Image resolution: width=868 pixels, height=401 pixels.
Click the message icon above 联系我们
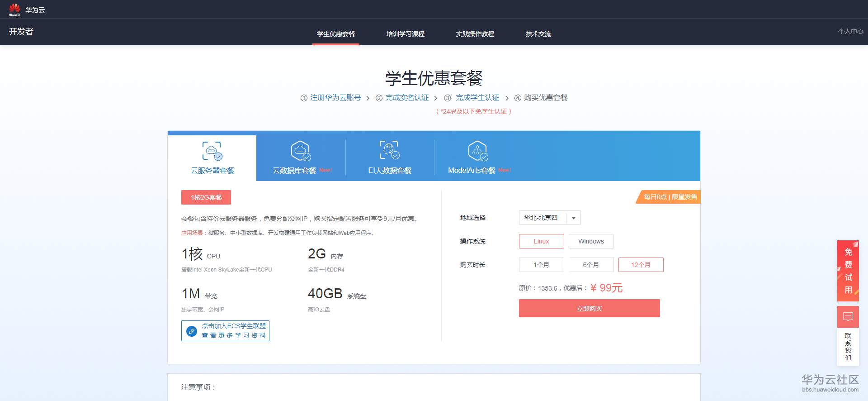tap(848, 317)
